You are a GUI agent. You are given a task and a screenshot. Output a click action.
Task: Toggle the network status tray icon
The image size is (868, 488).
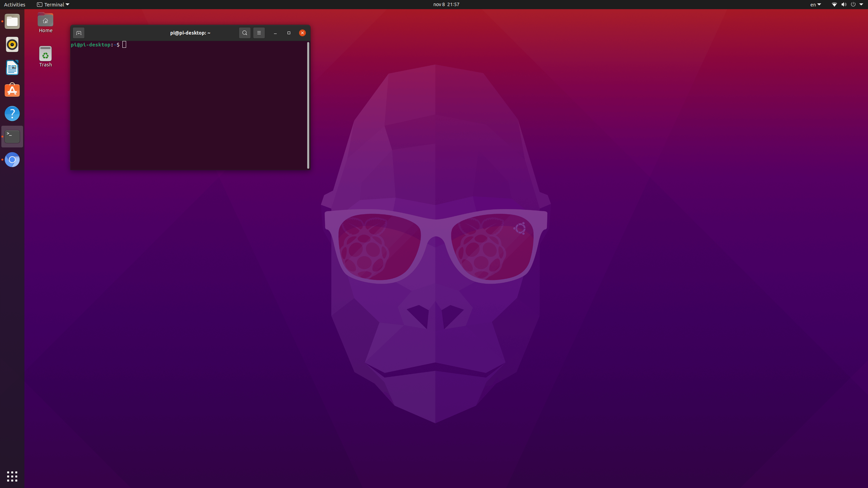834,4
